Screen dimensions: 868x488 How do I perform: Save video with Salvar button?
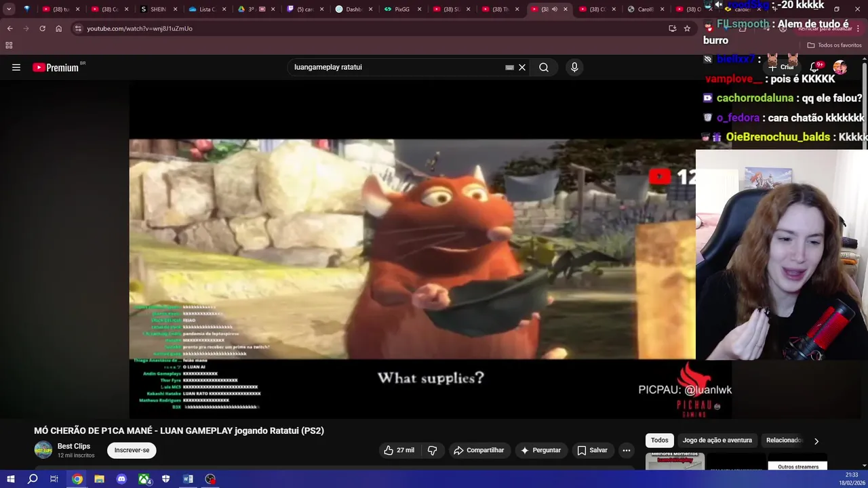[592, 450]
